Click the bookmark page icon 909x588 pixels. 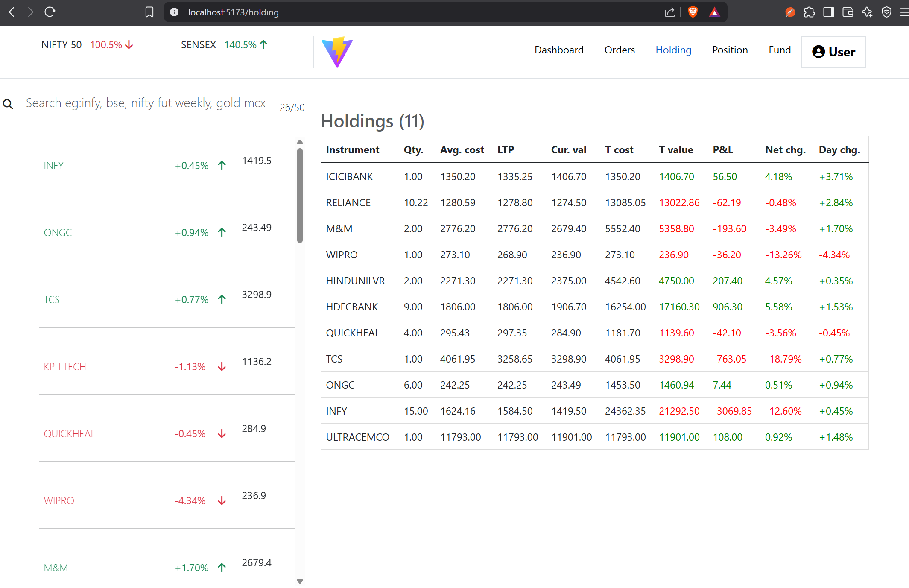(x=149, y=12)
